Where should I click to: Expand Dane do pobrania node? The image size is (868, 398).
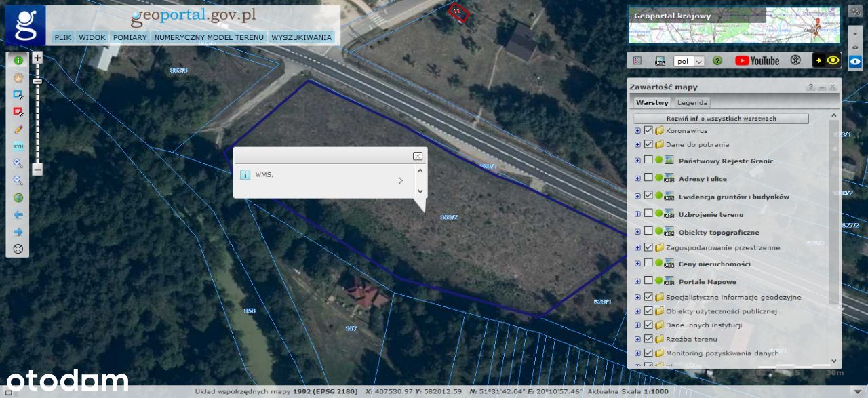point(637,144)
